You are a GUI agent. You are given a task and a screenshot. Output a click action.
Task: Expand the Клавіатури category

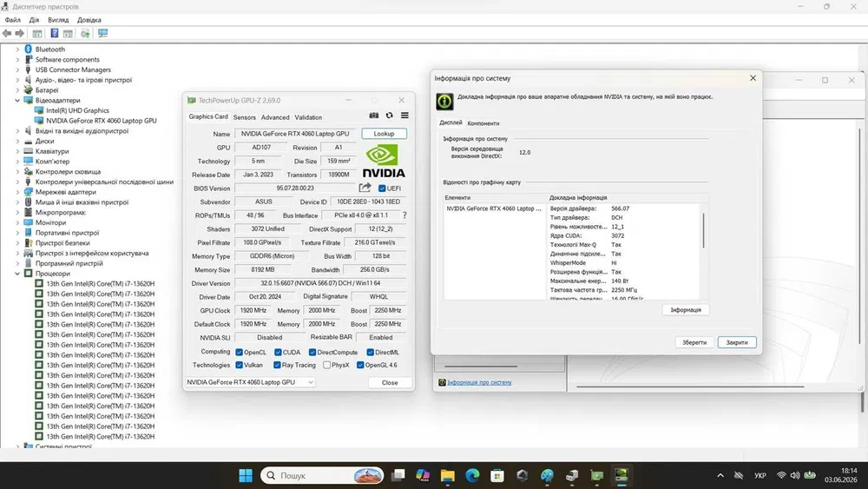point(17,151)
